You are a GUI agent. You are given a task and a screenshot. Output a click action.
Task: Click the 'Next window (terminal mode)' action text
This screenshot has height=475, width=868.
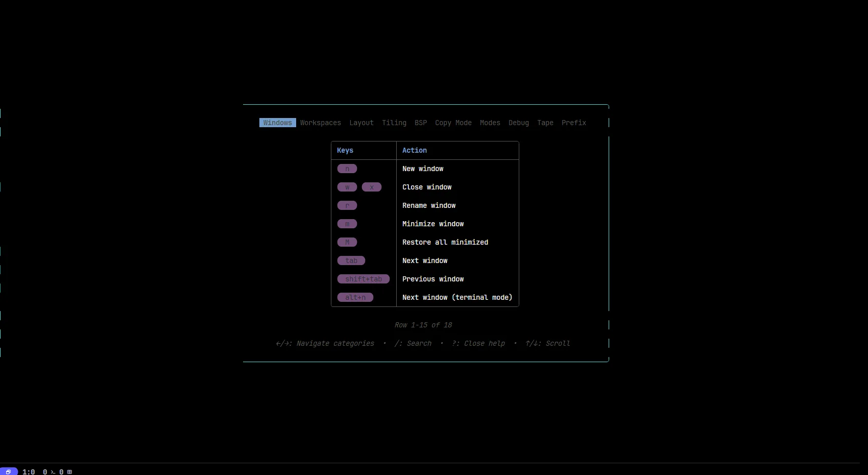457,297
